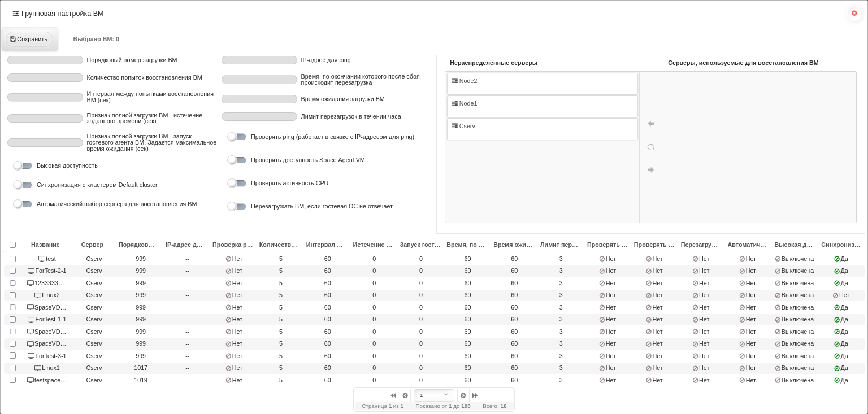This screenshot has height=414, width=868.
Task: Jump to the last page of the table
Action: [x=475, y=395]
